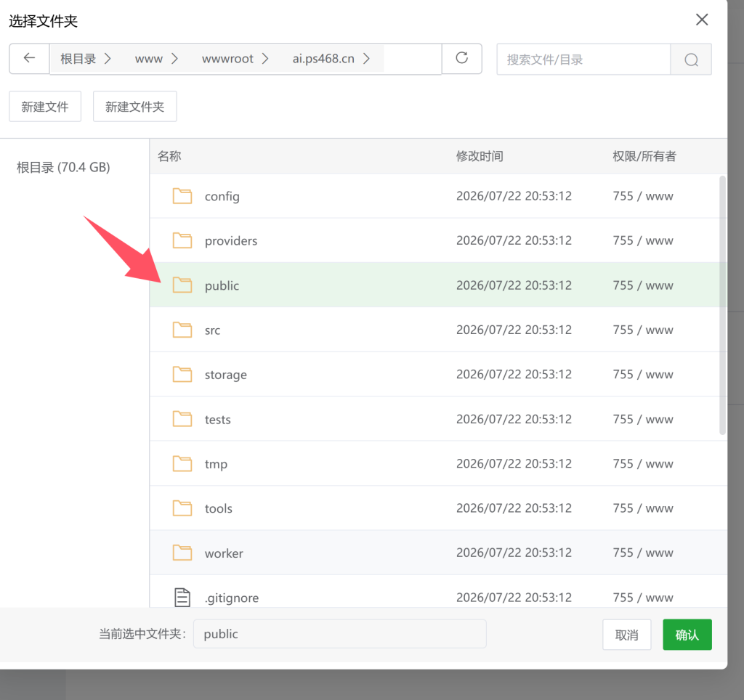Click the file list vertical scrollbar
Image resolution: width=744 pixels, height=700 pixels.
click(723, 306)
